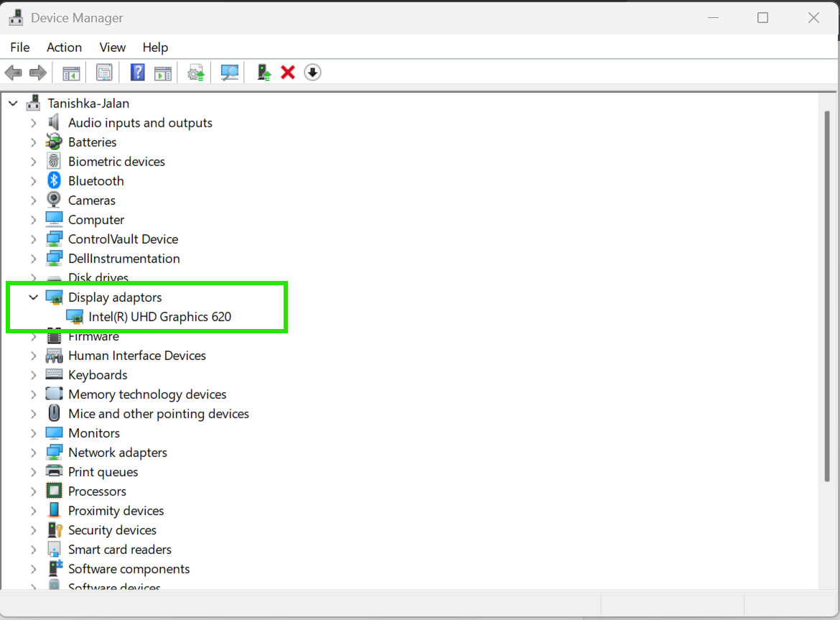Click the Cameras webcam icon

click(54, 200)
